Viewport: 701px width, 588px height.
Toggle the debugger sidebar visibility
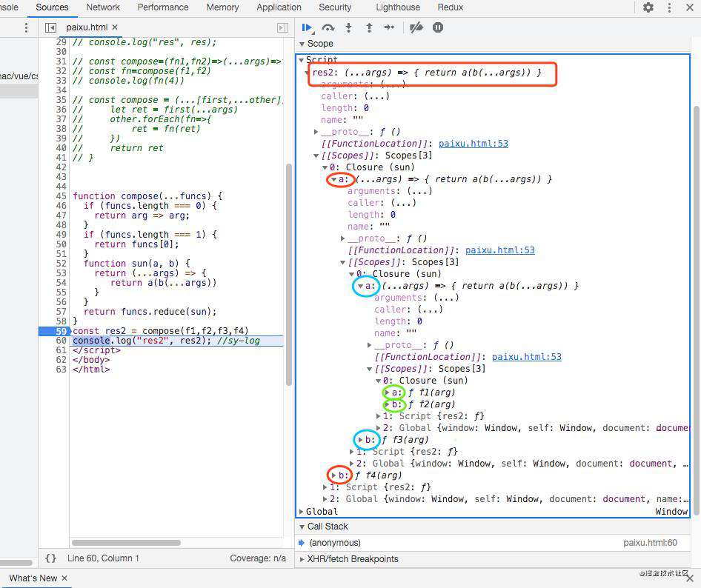(x=282, y=27)
